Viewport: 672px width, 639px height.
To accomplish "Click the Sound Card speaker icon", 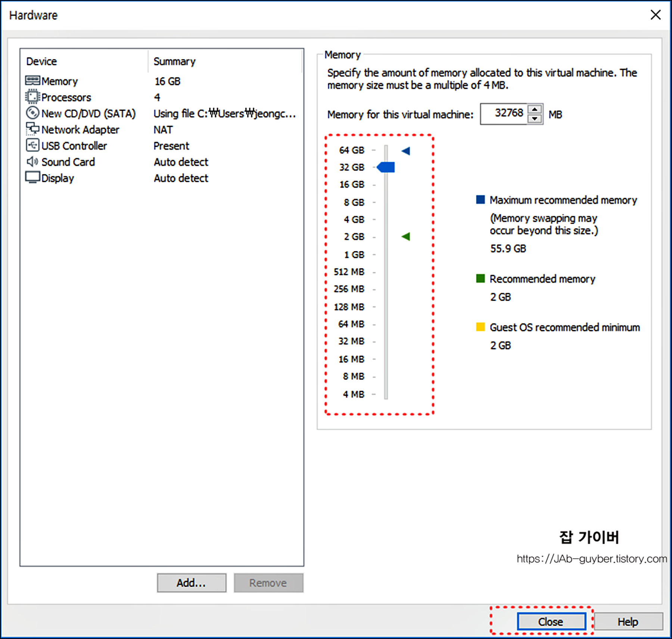I will [32, 161].
